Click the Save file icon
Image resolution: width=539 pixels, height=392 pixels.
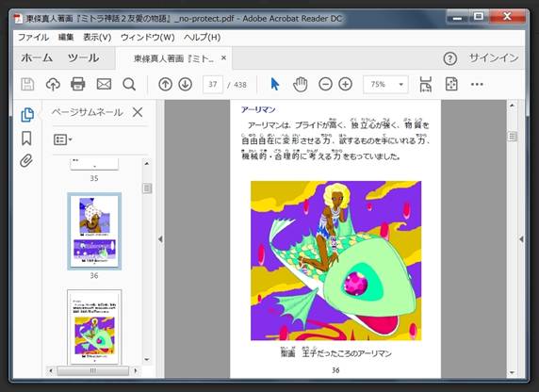[27, 84]
